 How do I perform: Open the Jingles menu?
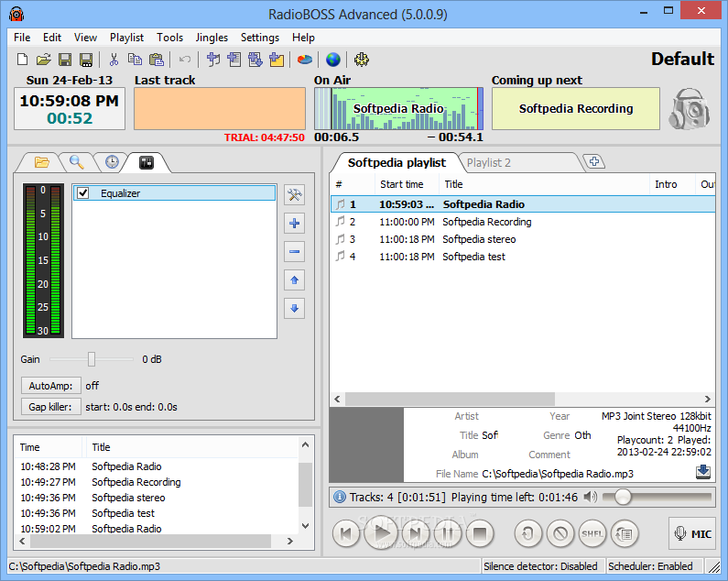(212, 38)
